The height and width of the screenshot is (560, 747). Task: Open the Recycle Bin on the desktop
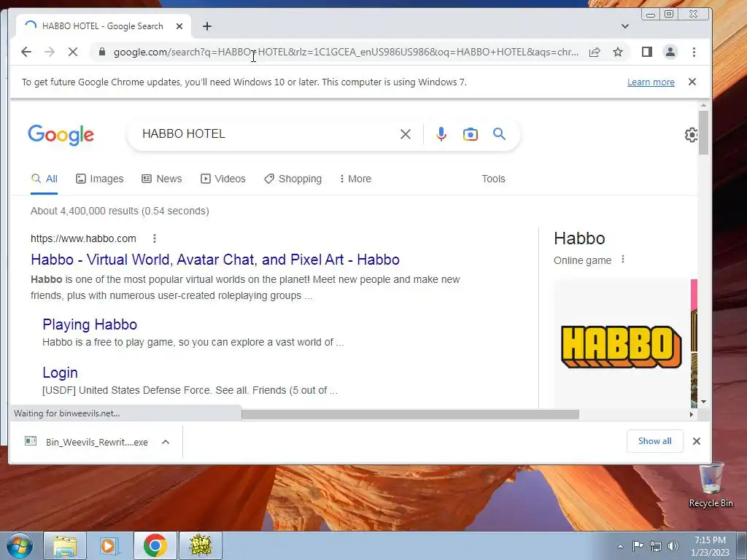[711, 486]
